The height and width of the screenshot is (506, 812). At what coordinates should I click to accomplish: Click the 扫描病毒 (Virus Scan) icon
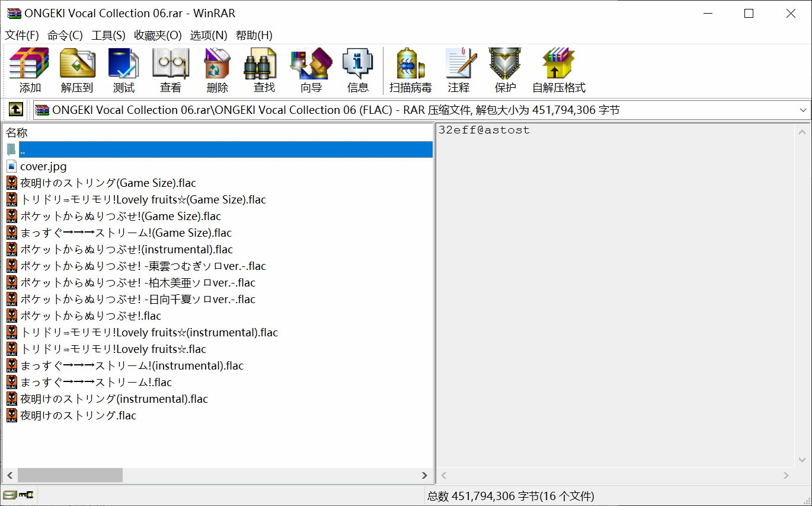410,70
